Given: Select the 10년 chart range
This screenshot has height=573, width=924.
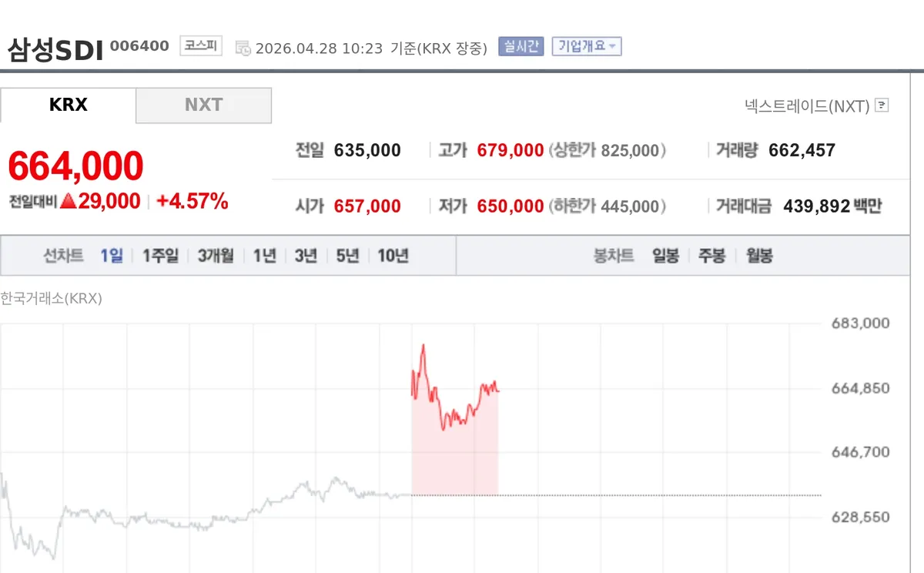Looking at the screenshot, I should click(x=393, y=256).
